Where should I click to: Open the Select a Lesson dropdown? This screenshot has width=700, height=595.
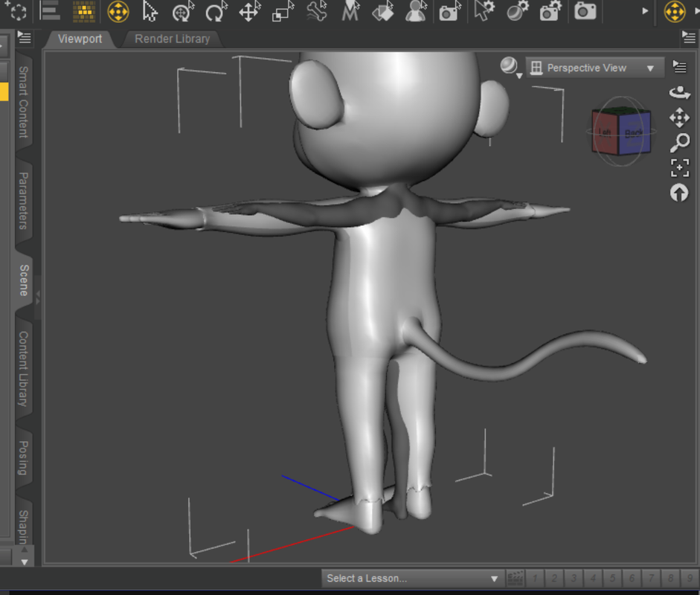[x=413, y=579]
